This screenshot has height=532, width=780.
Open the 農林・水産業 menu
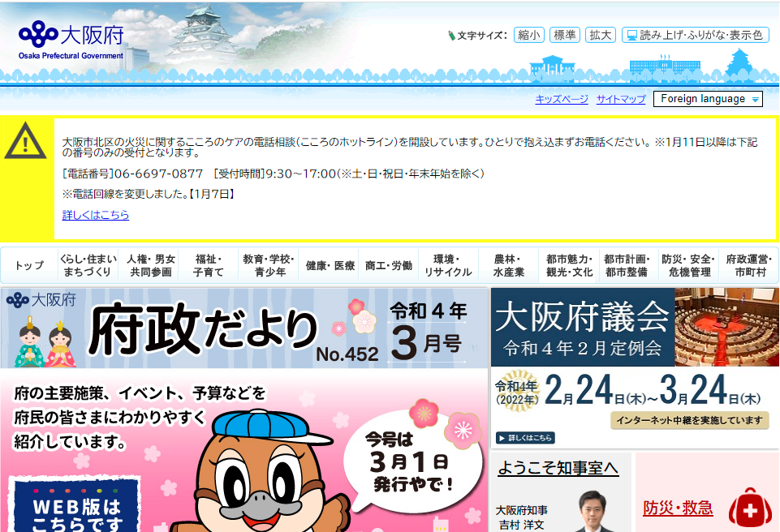point(508,265)
